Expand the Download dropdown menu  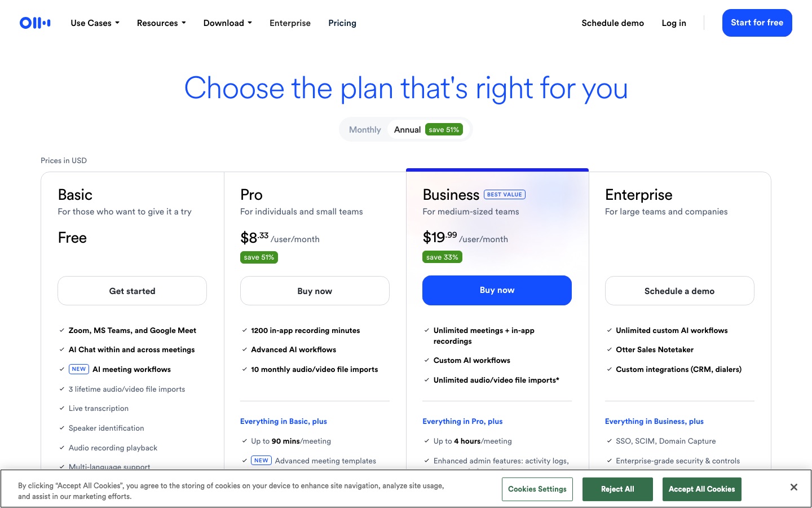pos(228,23)
